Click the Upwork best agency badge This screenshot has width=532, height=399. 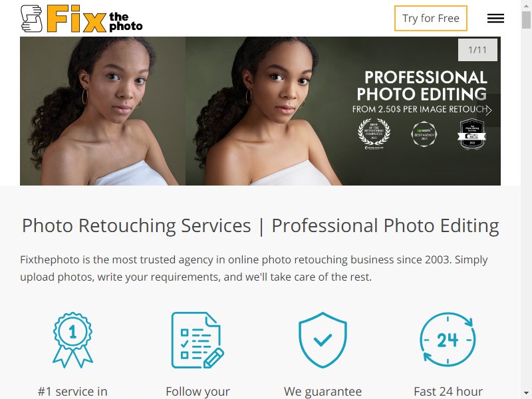point(424,134)
